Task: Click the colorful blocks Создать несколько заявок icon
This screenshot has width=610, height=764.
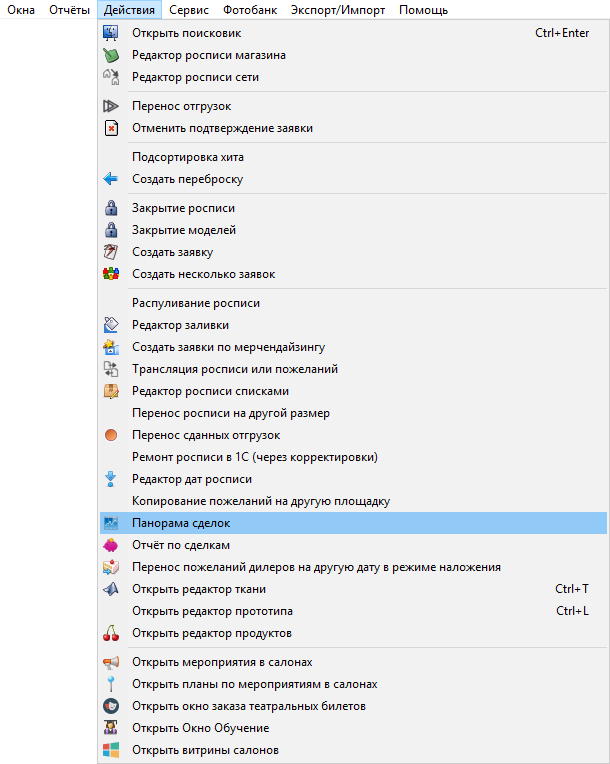Action: click(x=111, y=274)
